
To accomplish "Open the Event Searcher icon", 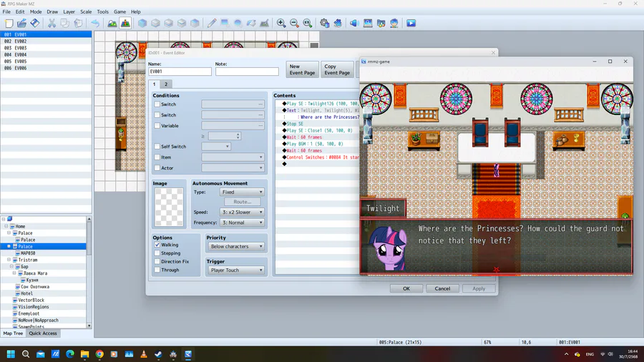I will tap(368, 24).
